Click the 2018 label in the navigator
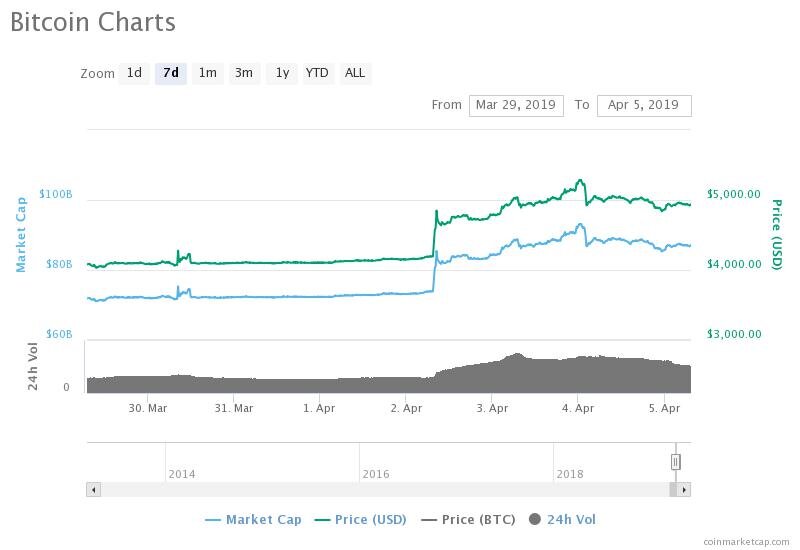 [569, 474]
